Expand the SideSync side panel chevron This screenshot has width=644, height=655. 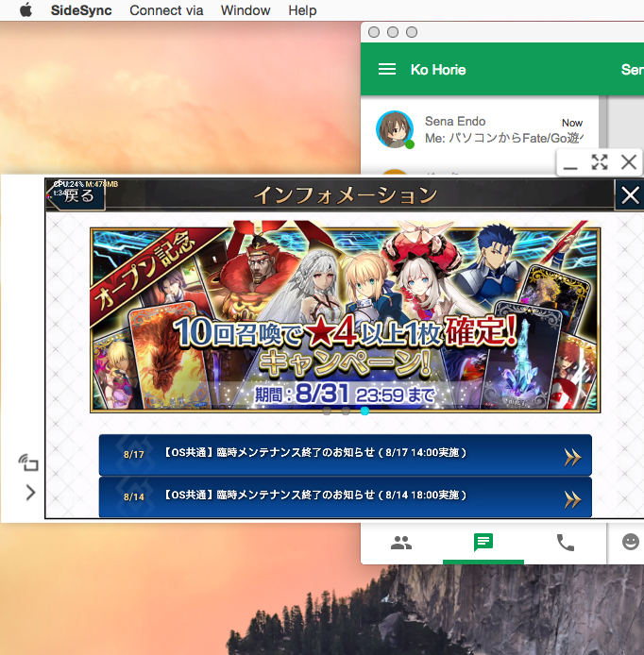(30, 493)
